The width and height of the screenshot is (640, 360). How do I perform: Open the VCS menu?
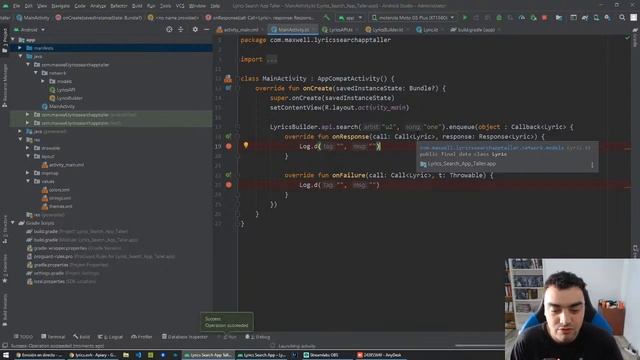click(x=180, y=6)
